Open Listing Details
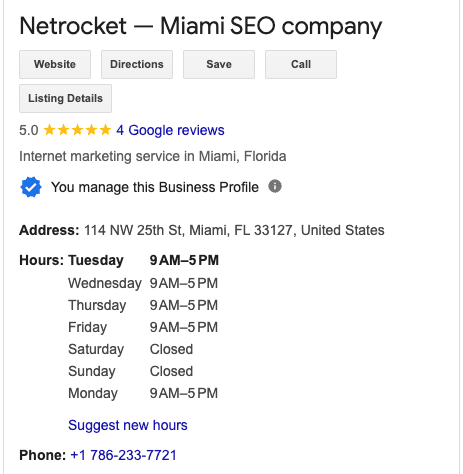The height and width of the screenshot is (474, 463). (x=65, y=98)
